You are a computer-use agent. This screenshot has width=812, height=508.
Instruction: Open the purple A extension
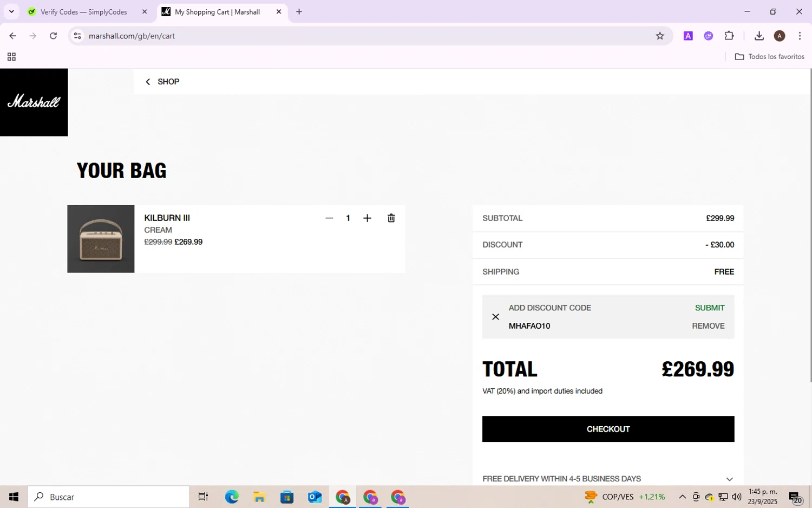(688, 36)
